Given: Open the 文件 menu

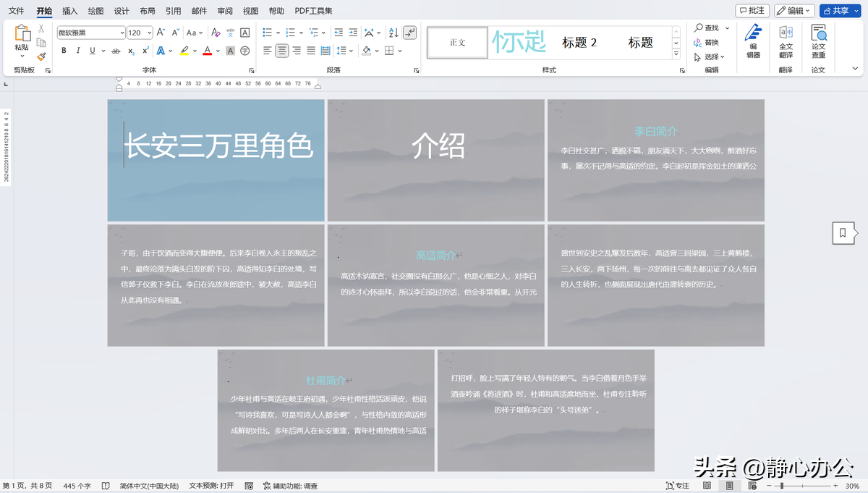Looking at the screenshot, I should (x=16, y=11).
